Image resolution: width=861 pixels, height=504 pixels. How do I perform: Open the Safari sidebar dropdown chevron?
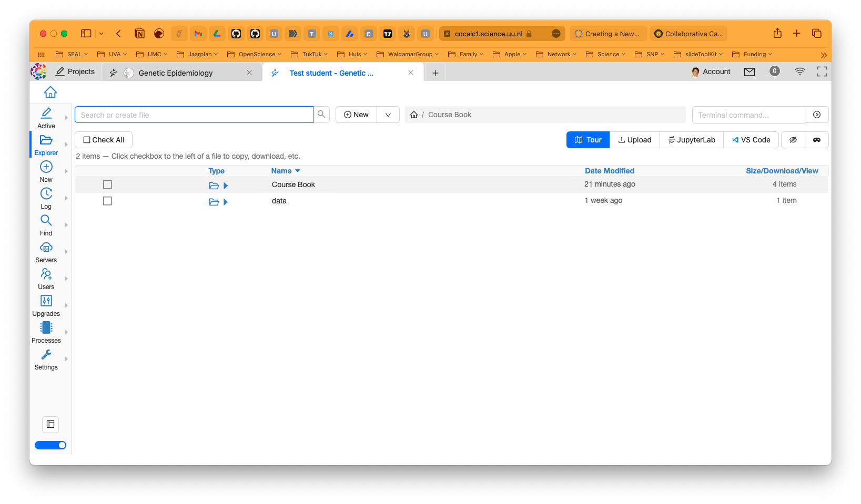point(101,34)
